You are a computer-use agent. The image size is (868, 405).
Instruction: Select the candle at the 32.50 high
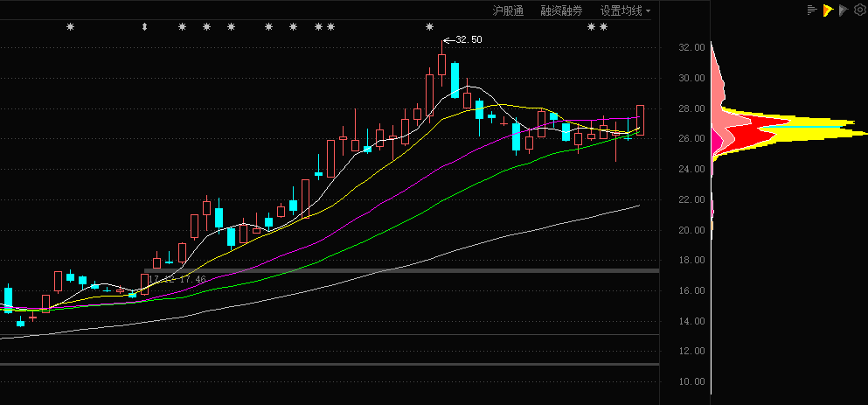point(441,64)
